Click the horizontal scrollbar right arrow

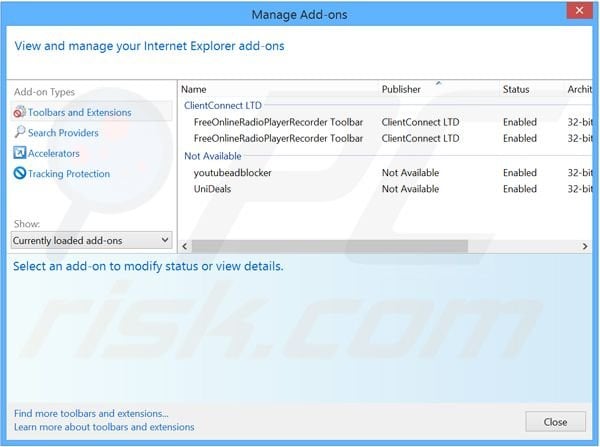585,246
